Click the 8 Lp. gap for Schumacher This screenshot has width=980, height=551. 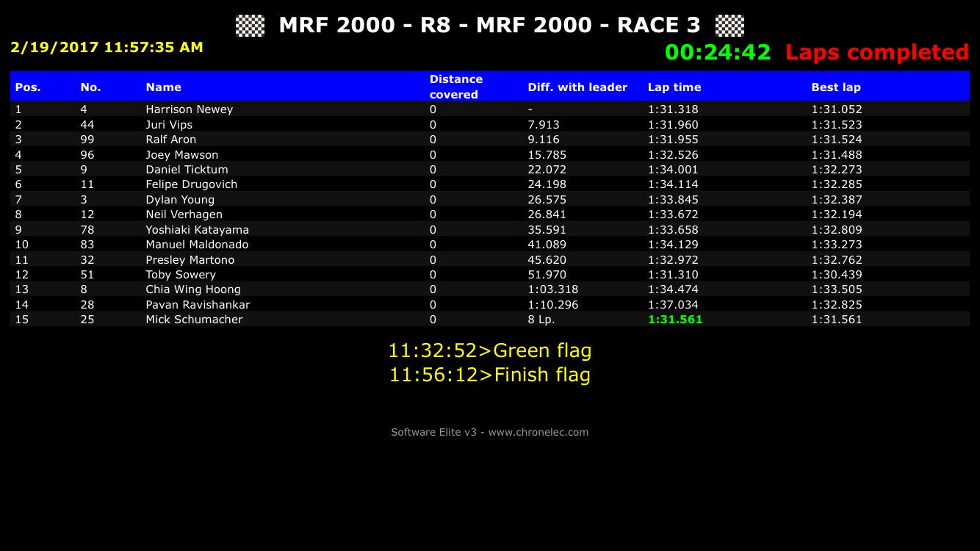(541, 320)
